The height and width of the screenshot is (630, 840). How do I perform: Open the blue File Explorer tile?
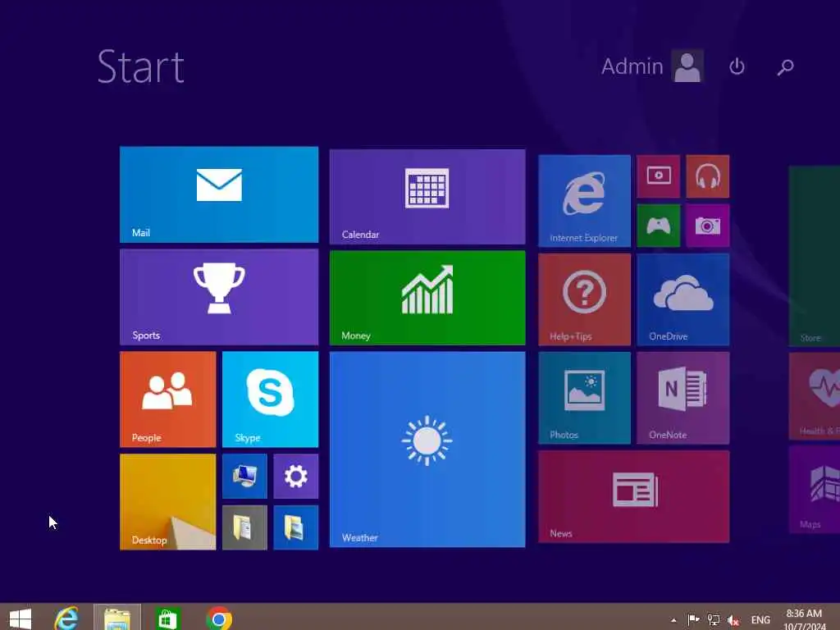pyautogui.click(x=295, y=527)
